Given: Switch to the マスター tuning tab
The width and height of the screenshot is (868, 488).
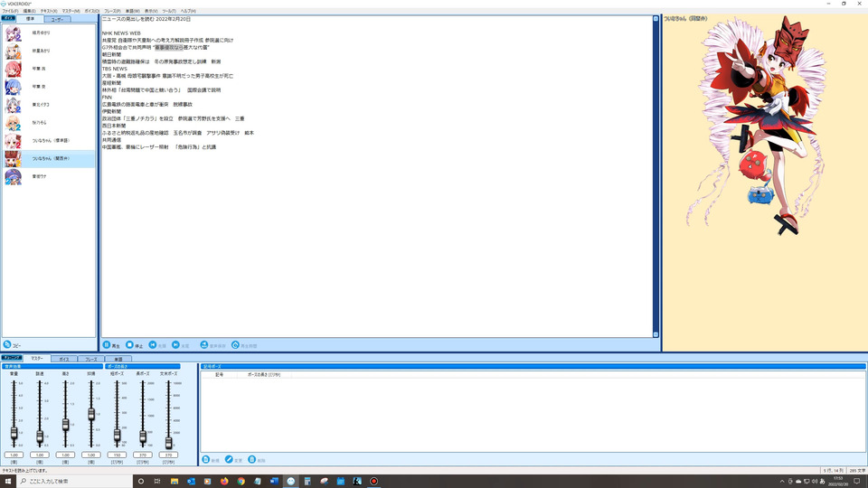Looking at the screenshot, I should click(x=36, y=359).
